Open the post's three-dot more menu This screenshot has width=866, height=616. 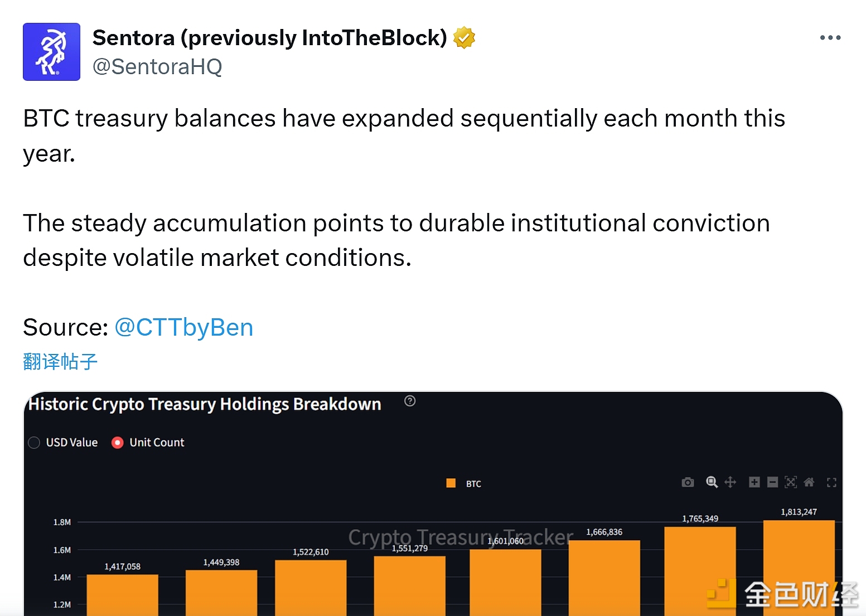830,38
